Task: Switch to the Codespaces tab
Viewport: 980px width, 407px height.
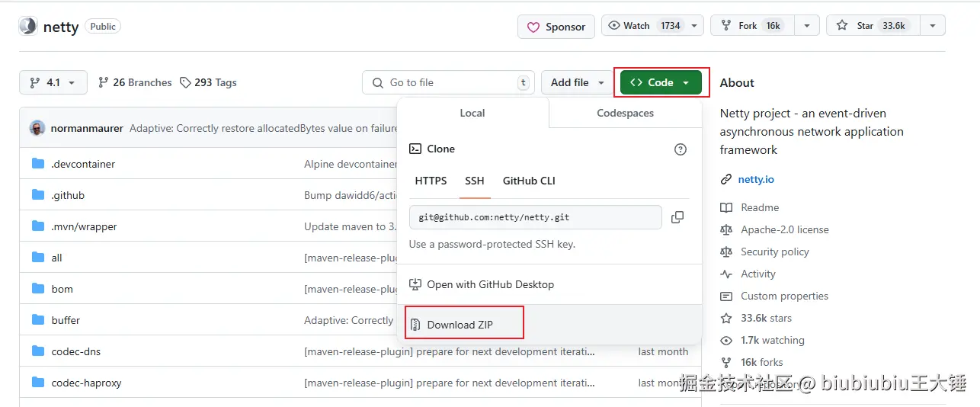Action: pyautogui.click(x=625, y=113)
